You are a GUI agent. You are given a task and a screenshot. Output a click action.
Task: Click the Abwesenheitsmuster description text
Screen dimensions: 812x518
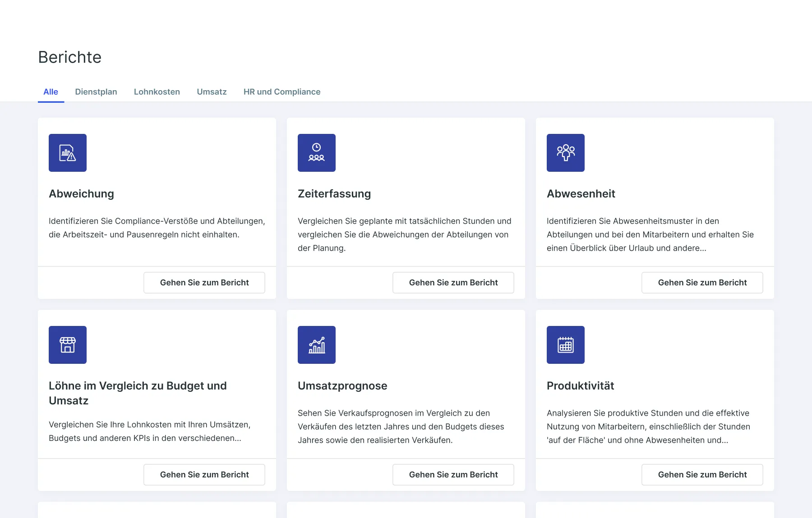point(650,234)
